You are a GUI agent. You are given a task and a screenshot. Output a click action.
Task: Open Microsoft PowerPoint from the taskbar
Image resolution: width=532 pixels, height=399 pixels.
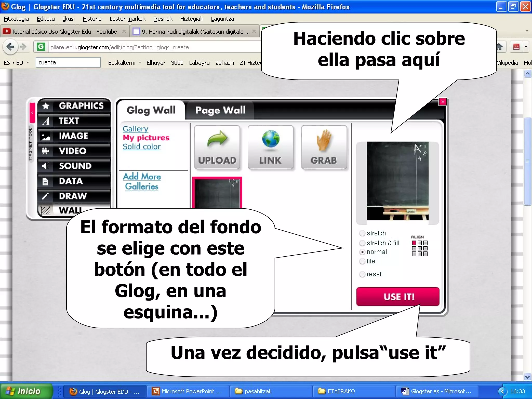point(188,391)
